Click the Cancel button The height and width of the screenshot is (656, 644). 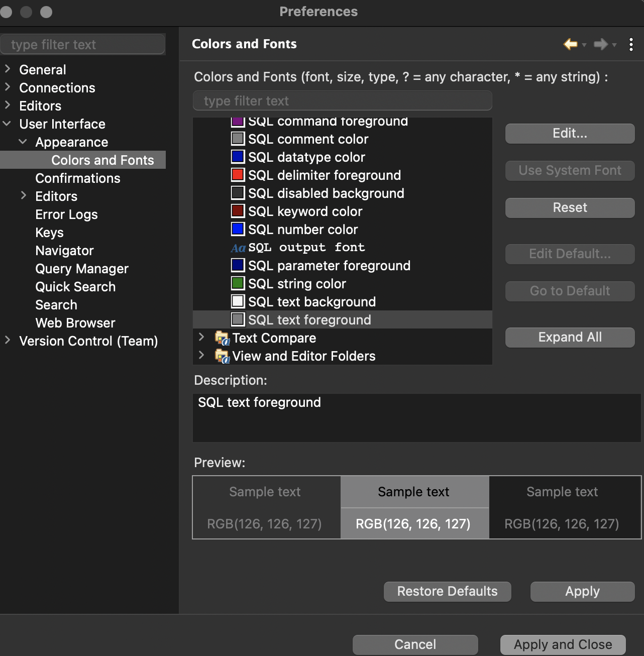(x=415, y=644)
